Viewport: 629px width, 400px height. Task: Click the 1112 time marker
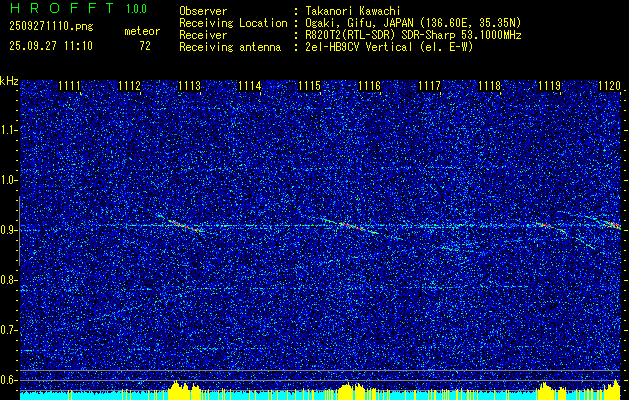tap(130, 86)
